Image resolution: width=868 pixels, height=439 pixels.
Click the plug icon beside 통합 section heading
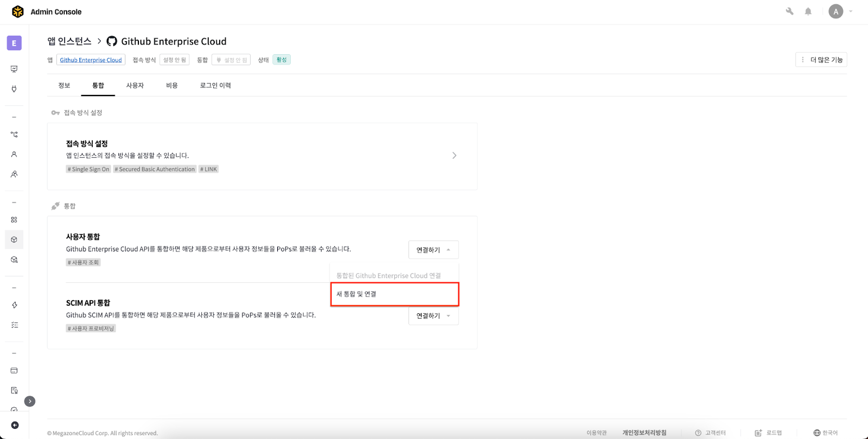55,206
